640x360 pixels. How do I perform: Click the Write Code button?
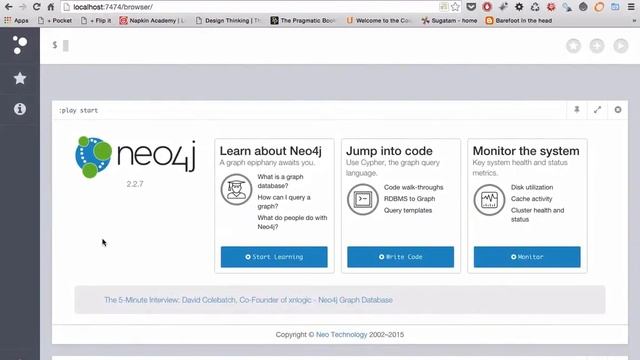[400, 257]
